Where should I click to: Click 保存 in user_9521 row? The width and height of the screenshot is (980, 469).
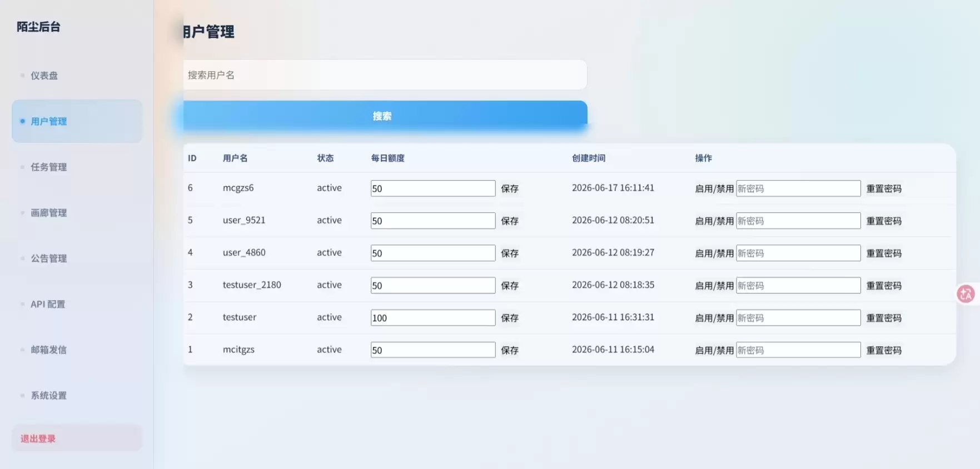tap(510, 221)
